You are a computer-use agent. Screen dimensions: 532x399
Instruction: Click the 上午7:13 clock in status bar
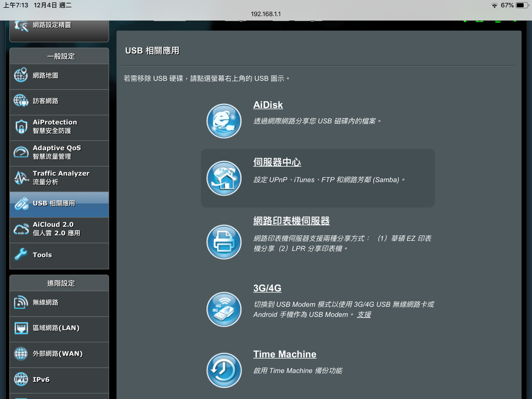point(16,5)
